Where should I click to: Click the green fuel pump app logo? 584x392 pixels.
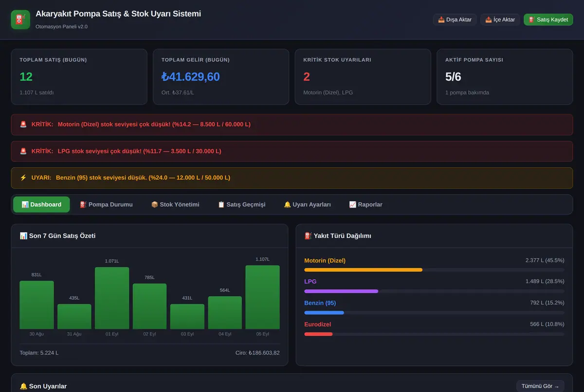pos(20,19)
